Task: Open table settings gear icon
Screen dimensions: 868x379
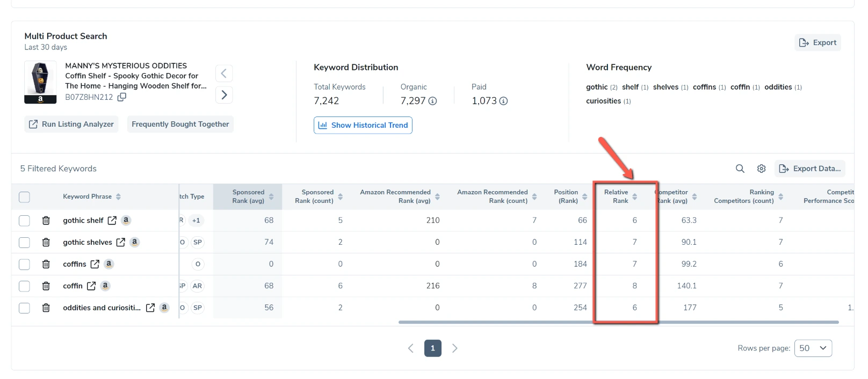Action: (761, 169)
